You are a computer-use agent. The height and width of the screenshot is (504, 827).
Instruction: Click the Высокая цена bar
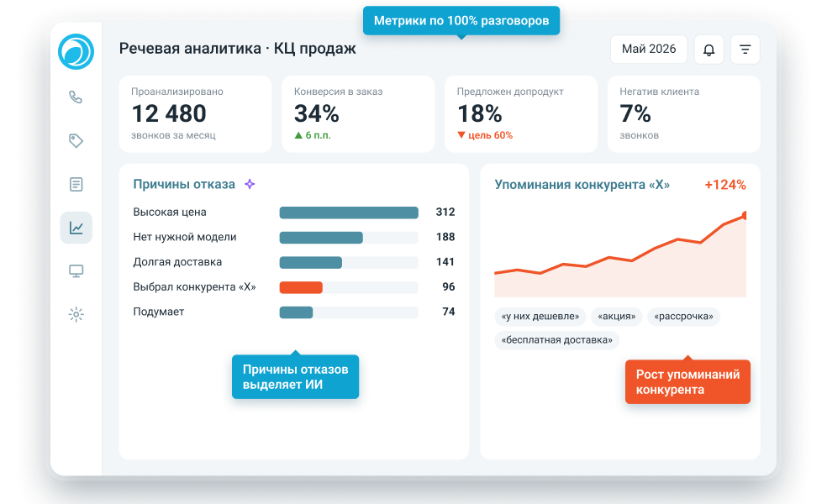point(349,213)
